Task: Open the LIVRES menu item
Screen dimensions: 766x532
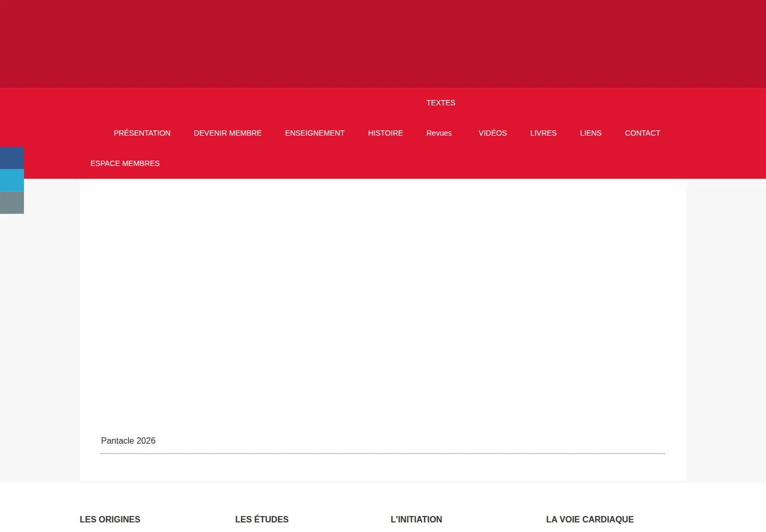Action: coord(543,133)
